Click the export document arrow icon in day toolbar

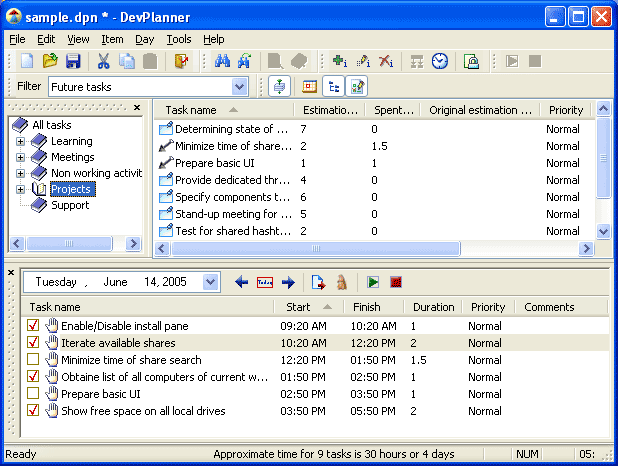coord(318,282)
